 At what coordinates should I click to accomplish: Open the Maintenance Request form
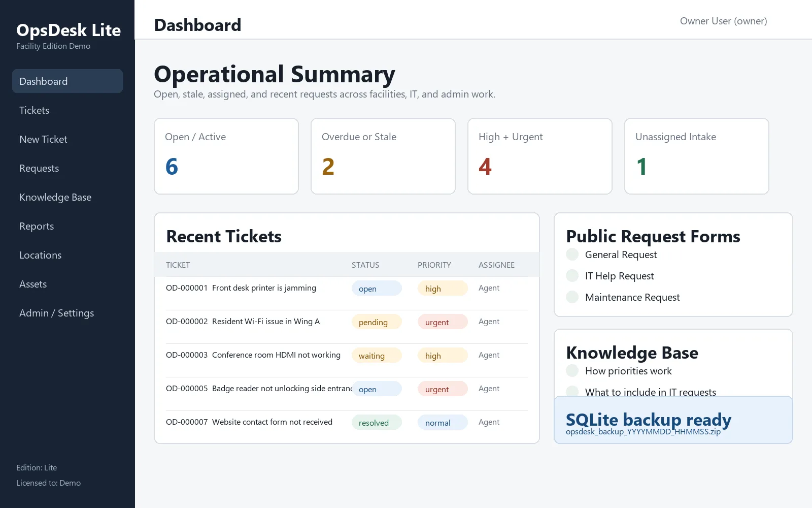coord(632,297)
